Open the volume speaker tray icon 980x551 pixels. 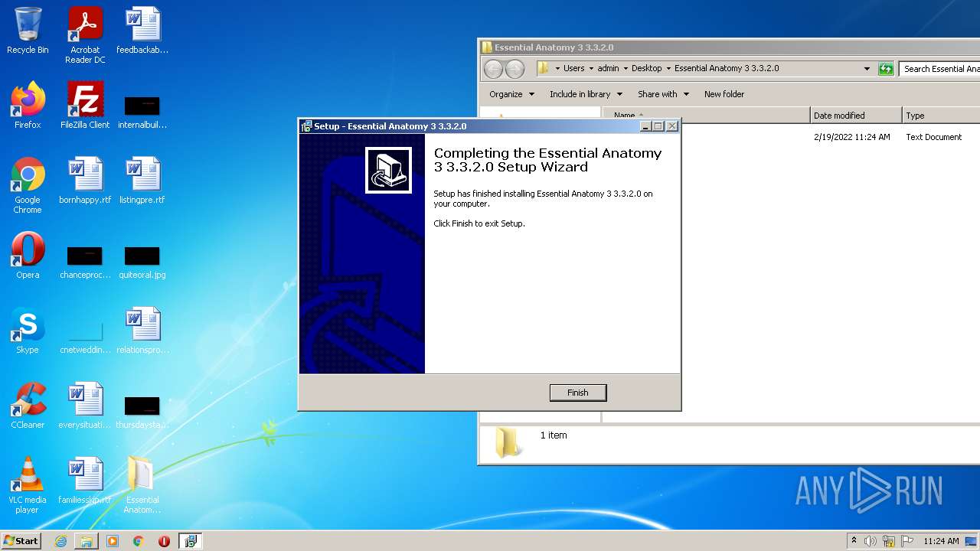point(871,541)
